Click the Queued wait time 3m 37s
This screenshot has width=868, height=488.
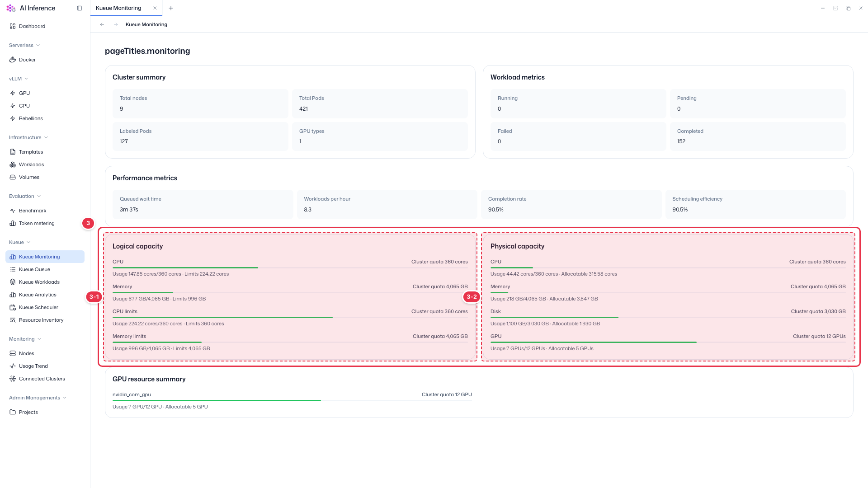[129, 210]
